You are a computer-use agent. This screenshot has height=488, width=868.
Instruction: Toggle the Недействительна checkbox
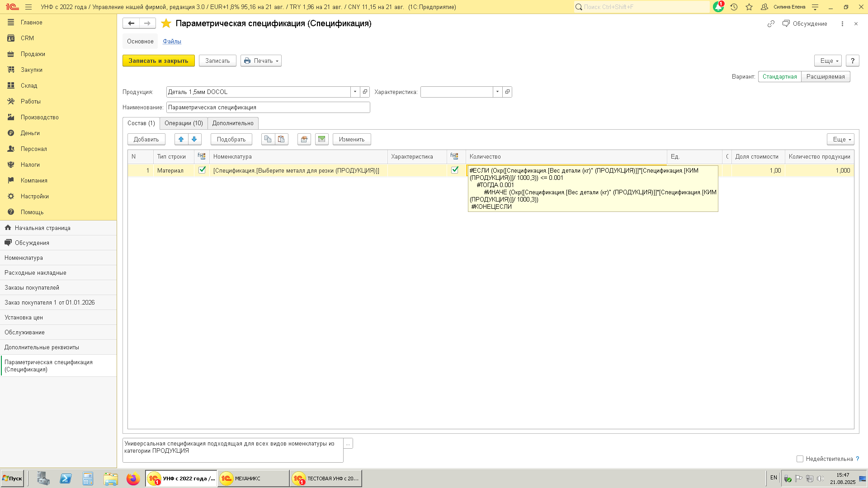(x=800, y=459)
